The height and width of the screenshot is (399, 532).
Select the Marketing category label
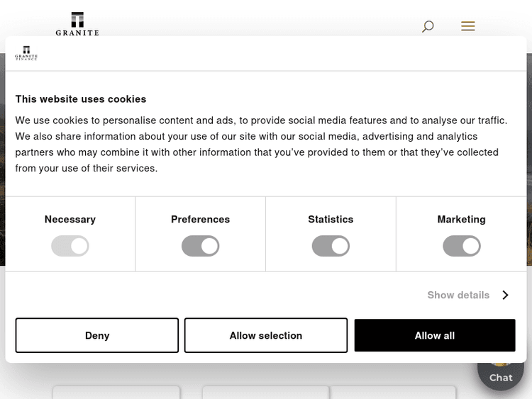coord(462,220)
